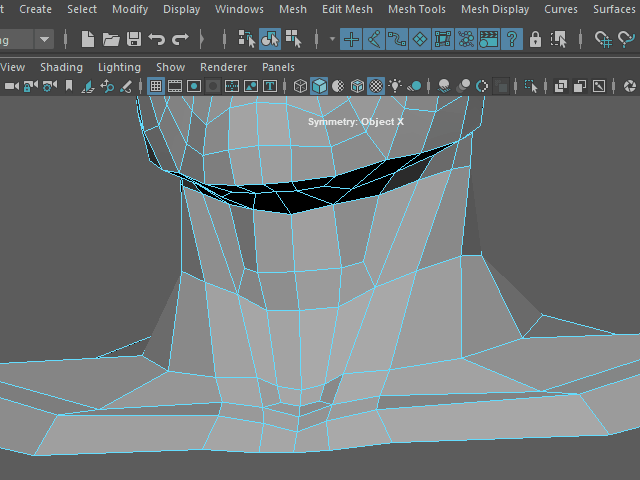
Task: Click the lock camera icon
Action: point(31,86)
